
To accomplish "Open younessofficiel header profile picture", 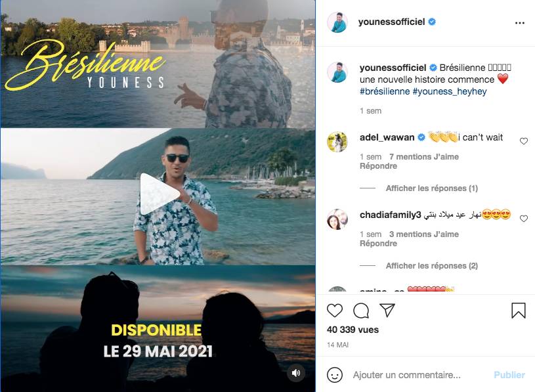I will coord(337,22).
